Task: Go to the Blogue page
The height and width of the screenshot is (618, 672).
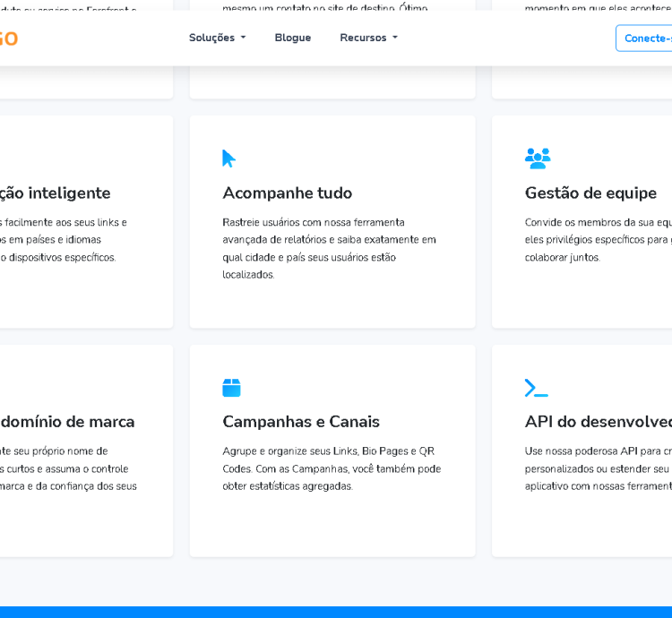Action: pyautogui.click(x=293, y=38)
